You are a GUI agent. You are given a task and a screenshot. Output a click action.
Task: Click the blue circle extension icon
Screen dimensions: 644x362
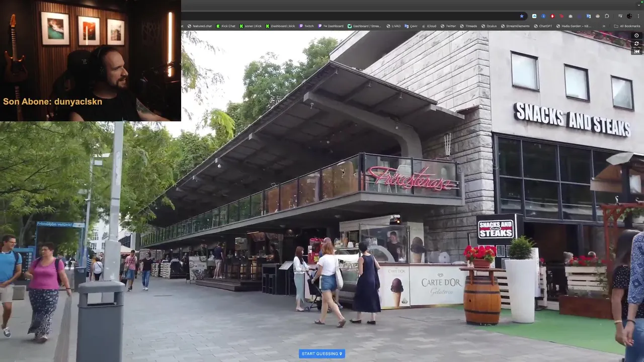point(543,16)
